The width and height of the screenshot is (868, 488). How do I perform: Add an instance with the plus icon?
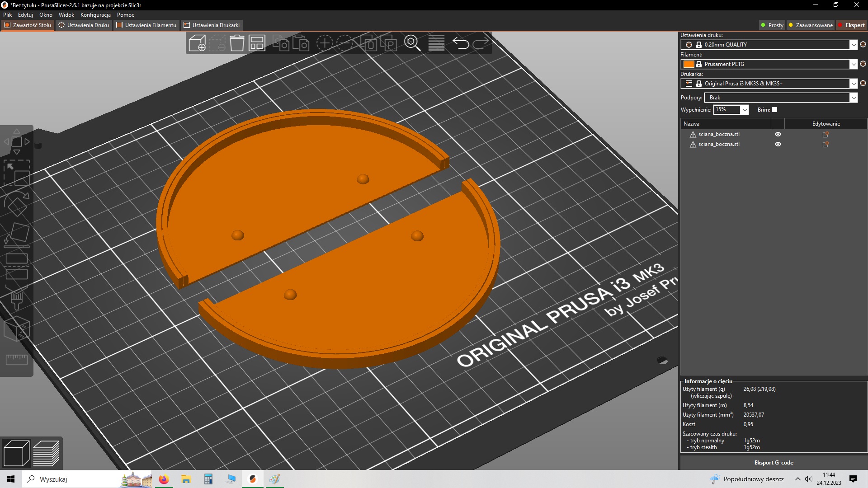(324, 43)
